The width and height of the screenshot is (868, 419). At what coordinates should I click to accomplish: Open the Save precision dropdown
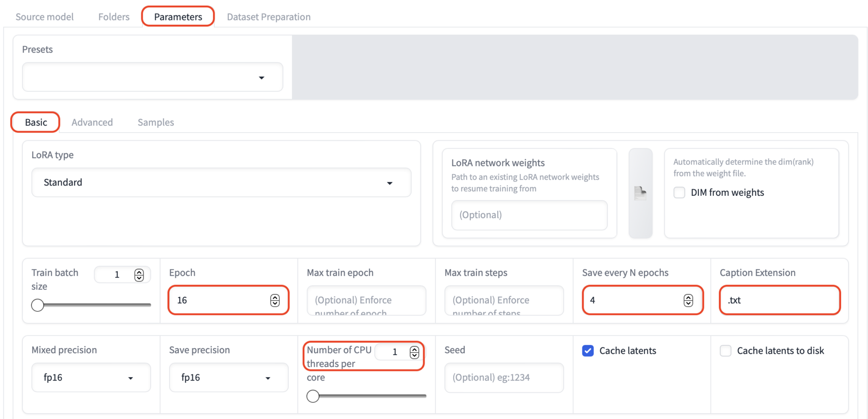pos(228,377)
